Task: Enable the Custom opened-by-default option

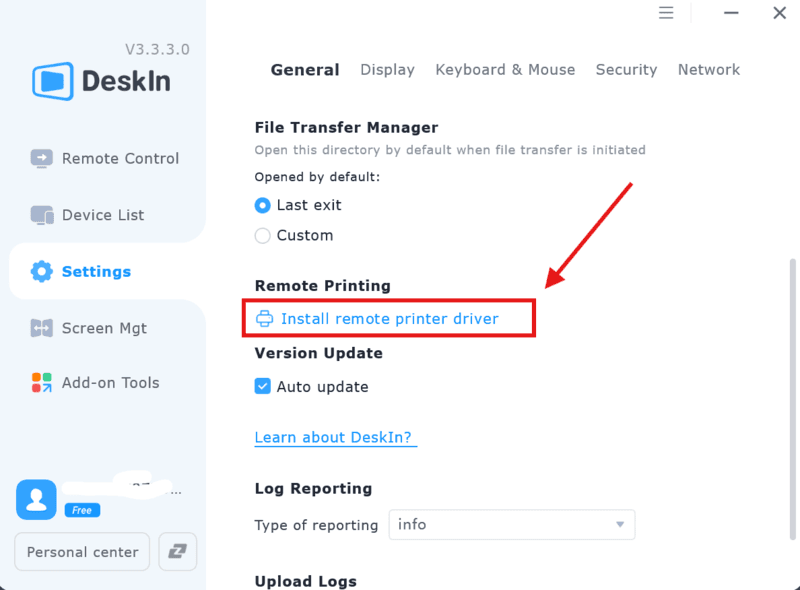Action: (x=262, y=236)
